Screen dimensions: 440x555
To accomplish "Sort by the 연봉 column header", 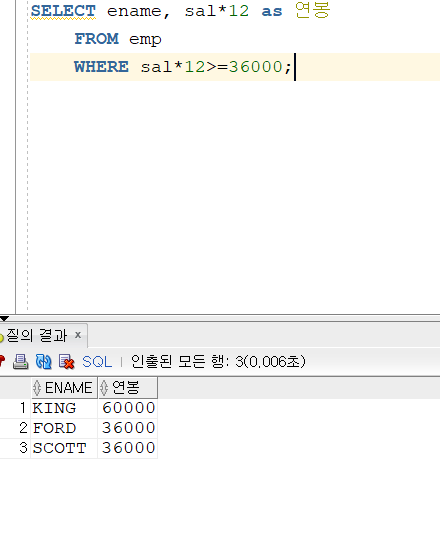I will [x=128, y=388].
